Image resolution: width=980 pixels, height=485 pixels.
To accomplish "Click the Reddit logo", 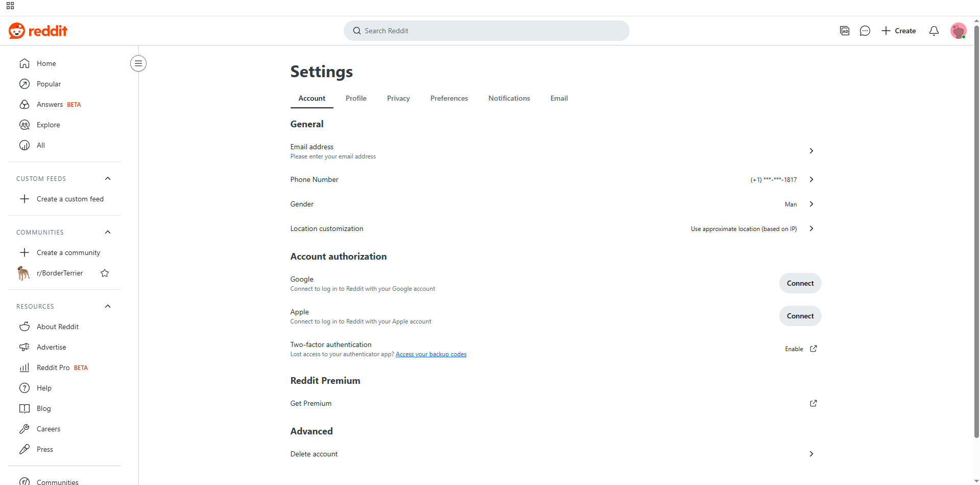I will [38, 31].
